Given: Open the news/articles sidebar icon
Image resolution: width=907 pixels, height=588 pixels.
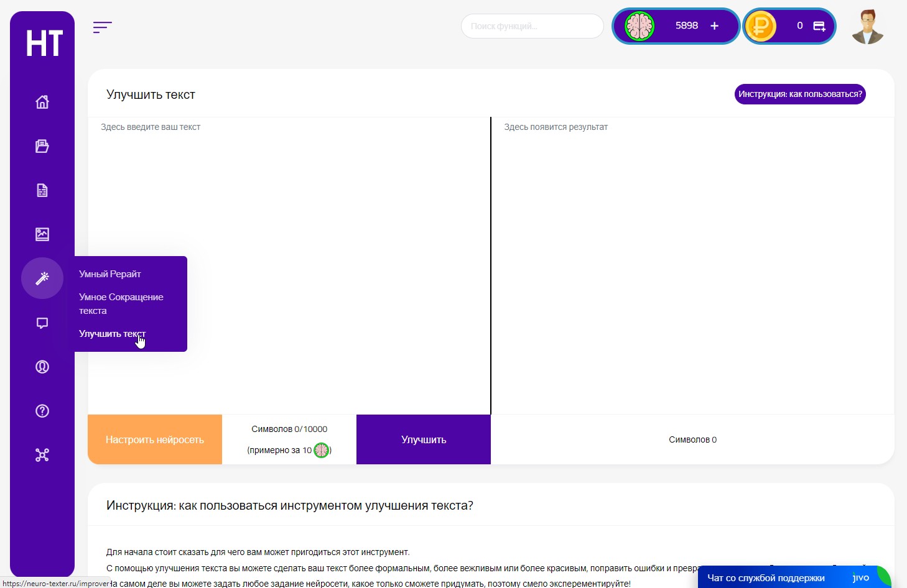Looking at the screenshot, I should coord(42,146).
